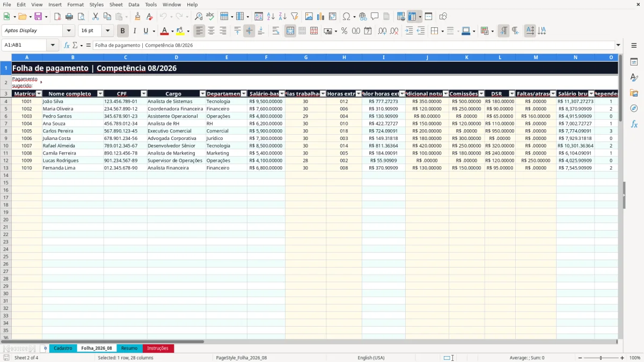This screenshot has width=644, height=362.
Task: Export directly as PDF icon
Action: [x=57, y=17]
